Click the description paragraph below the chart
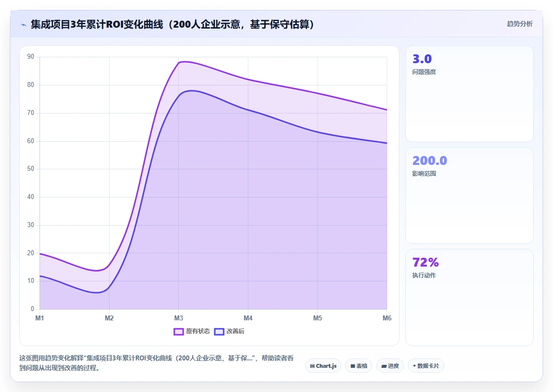The height and width of the screenshot is (392, 553). click(x=156, y=363)
